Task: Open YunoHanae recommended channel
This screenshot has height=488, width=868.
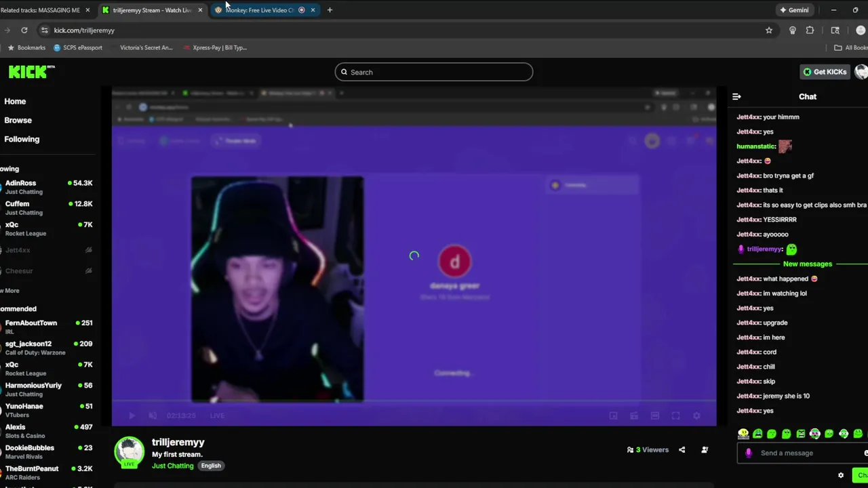Action: click(x=47, y=410)
